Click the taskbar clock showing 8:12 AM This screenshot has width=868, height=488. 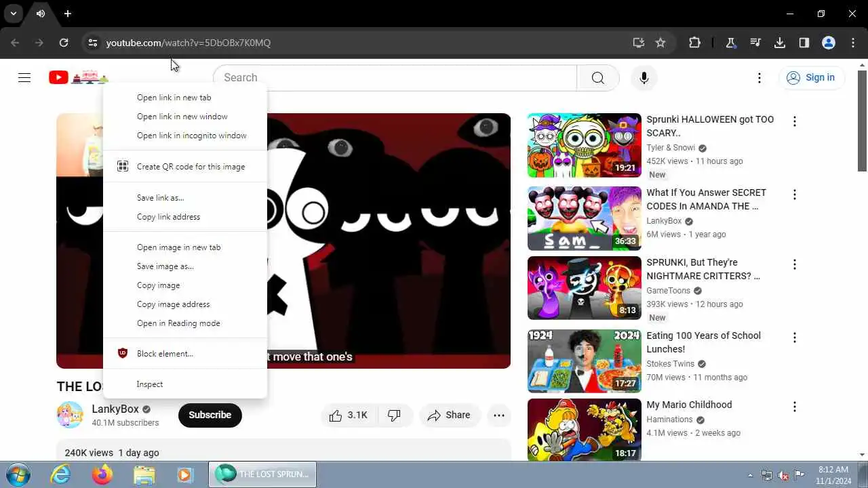coord(833,474)
